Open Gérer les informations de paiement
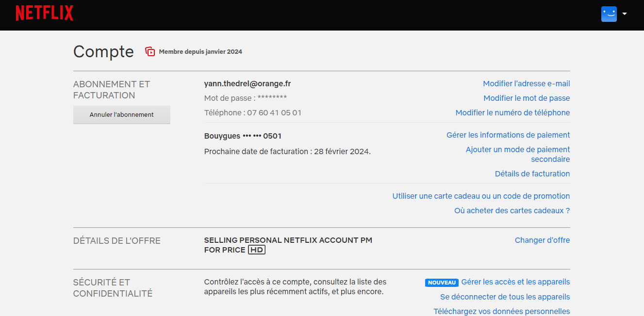Screen dimensions: 644x316 508,135
